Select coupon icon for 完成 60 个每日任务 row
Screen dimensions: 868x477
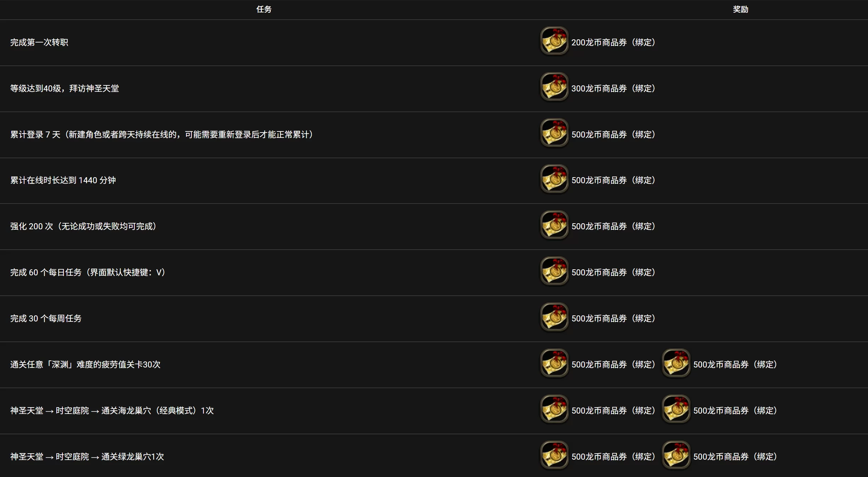pyautogui.click(x=554, y=271)
